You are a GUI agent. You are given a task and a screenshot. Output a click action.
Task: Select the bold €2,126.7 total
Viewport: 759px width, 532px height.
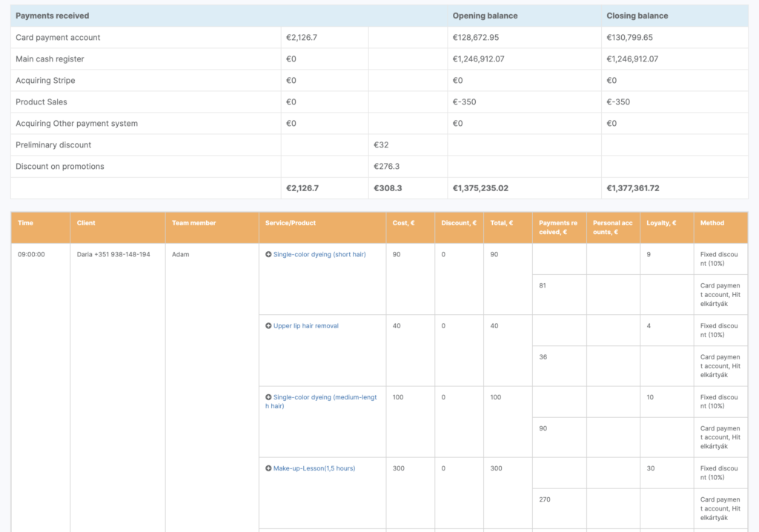coord(302,187)
